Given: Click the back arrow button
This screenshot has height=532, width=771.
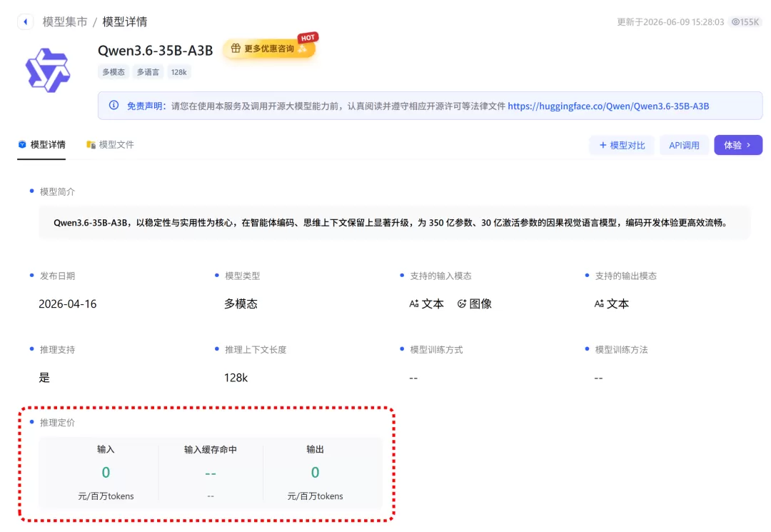Looking at the screenshot, I should coord(26,21).
